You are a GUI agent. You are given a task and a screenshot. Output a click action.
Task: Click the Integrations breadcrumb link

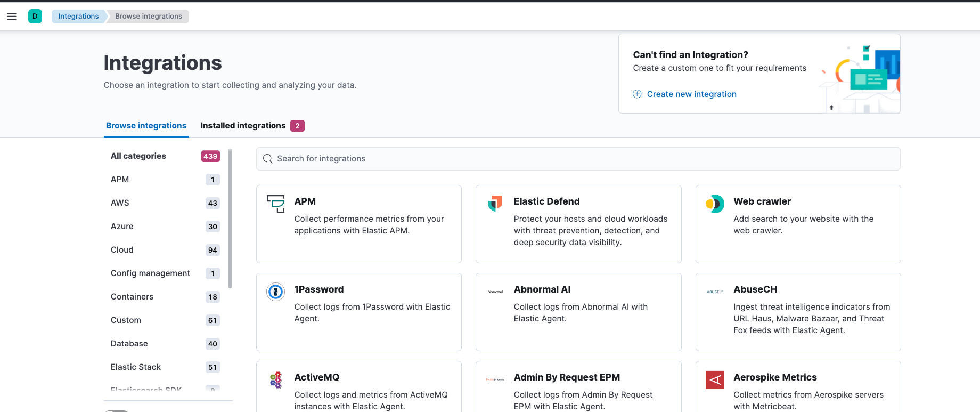coord(78,17)
